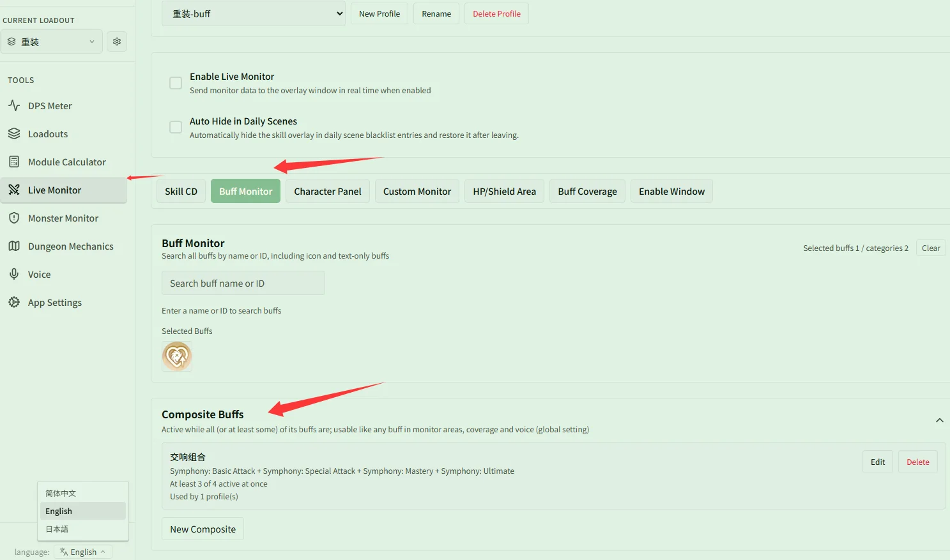Switch to the Custom Monitor tab
The height and width of the screenshot is (560, 950).
[x=417, y=191]
